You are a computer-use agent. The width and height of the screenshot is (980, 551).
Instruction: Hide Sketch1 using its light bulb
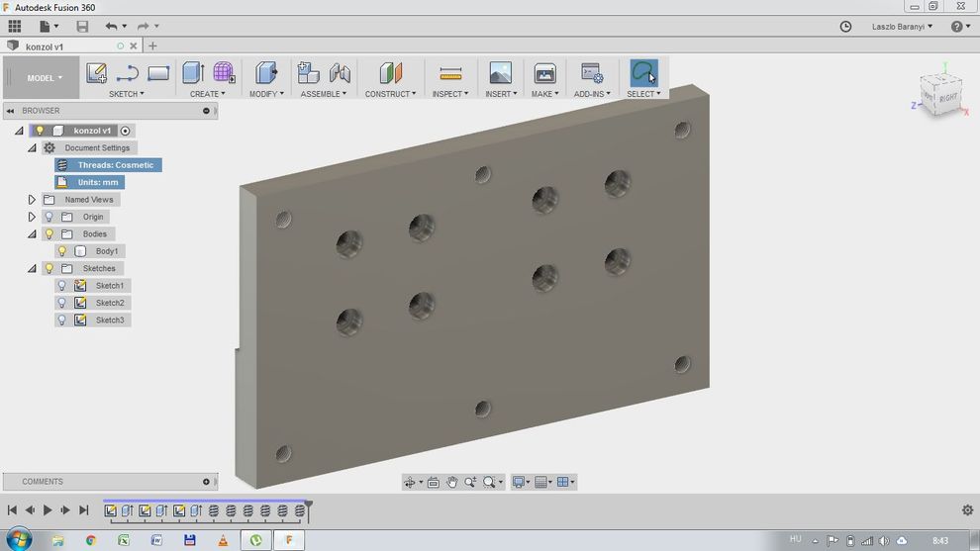tap(62, 286)
